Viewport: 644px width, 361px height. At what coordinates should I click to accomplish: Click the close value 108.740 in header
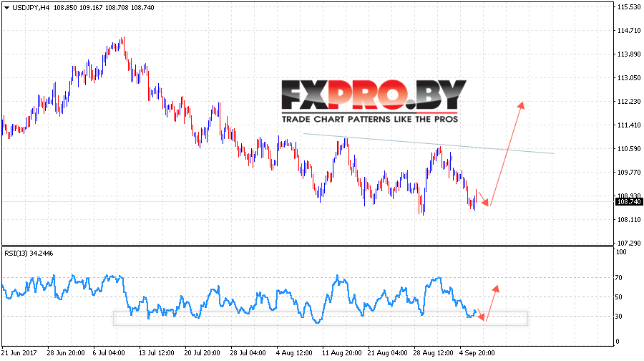click(142, 8)
